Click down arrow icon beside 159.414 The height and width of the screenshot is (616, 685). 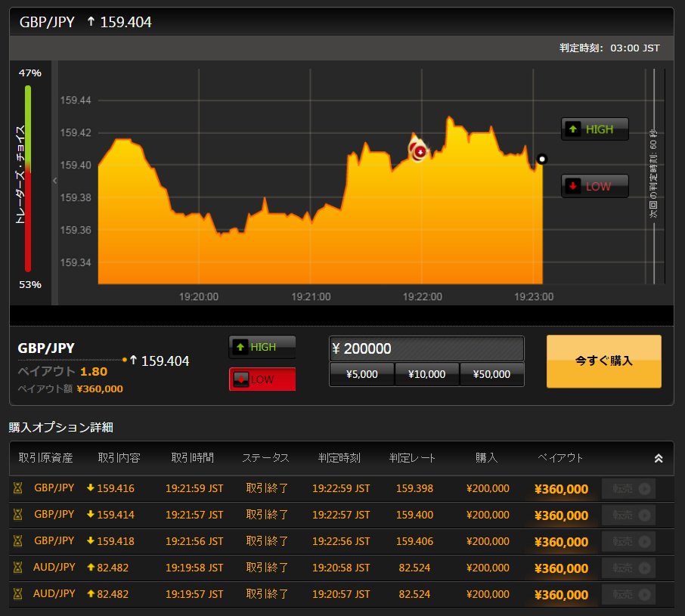pyautogui.click(x=91, y=514)
